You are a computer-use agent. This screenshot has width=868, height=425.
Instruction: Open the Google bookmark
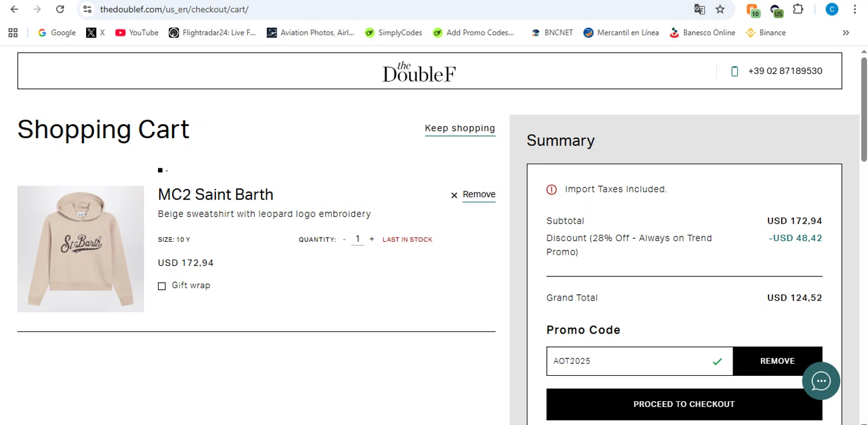coord(57,33)
